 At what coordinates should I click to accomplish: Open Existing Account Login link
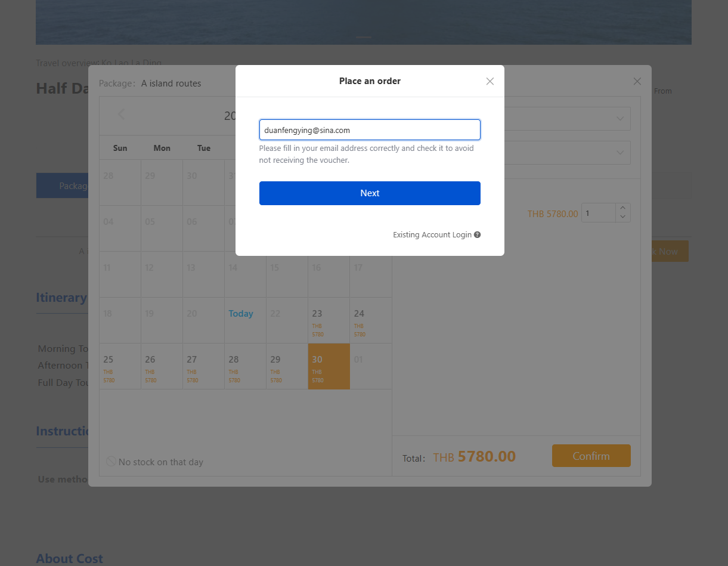(432, 235)
